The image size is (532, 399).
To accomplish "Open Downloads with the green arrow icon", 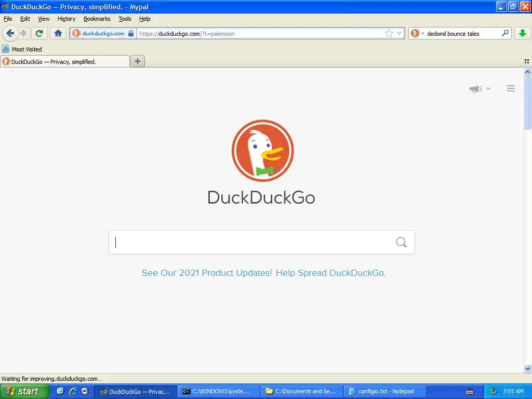I will pyautogui.click(x=523, y=33).
